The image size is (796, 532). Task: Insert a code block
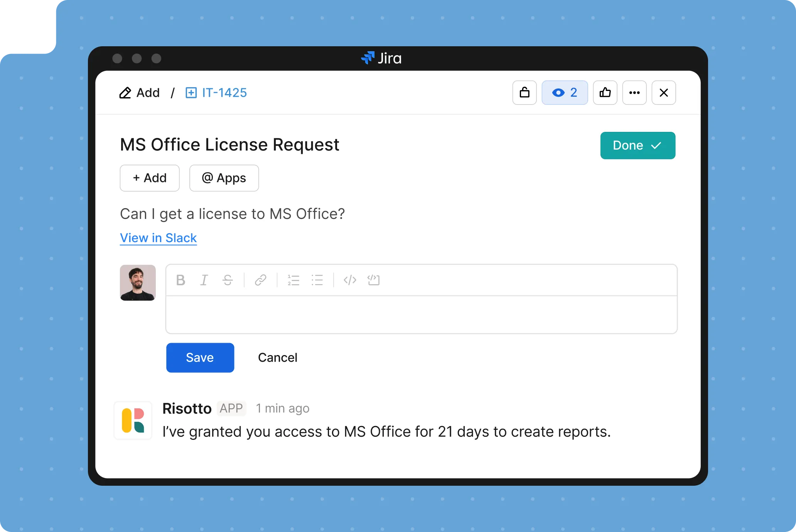pyautogui.click(x=374, y=280)
